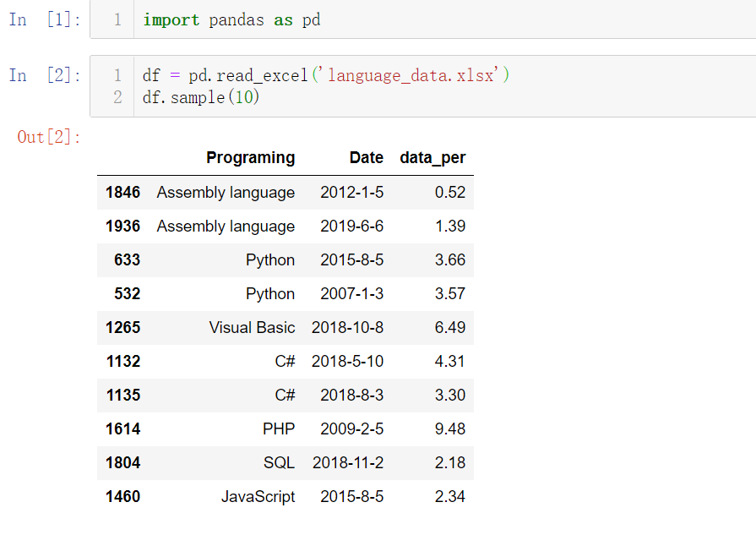Click the df.sample(10) code line
Image resolution: width=756 pixels, height=535 pixels.
(202, 98)
